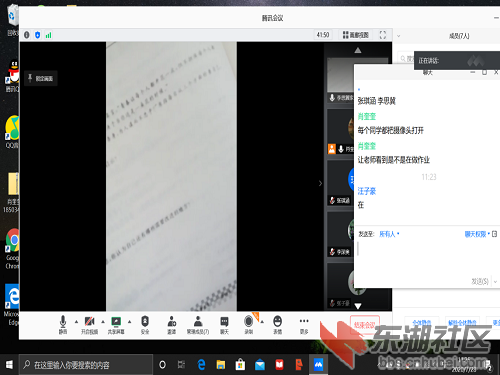Expand video options arrow beside 开启视频

(103, 322)
